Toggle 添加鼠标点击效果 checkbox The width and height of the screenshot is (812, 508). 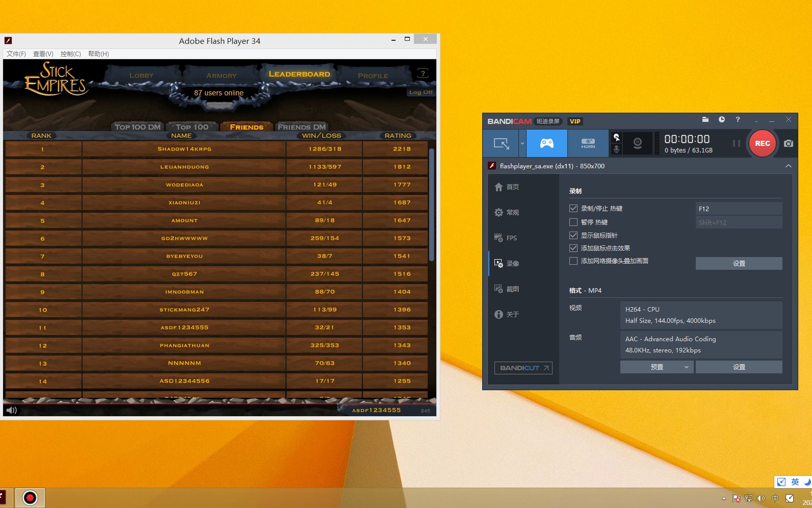point(573,248)
